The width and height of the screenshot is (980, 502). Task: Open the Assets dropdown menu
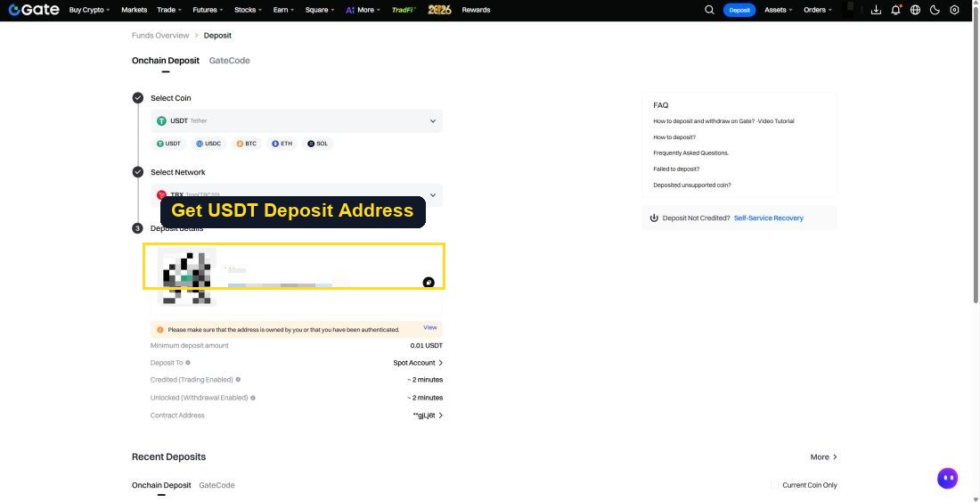click(778, 10)
